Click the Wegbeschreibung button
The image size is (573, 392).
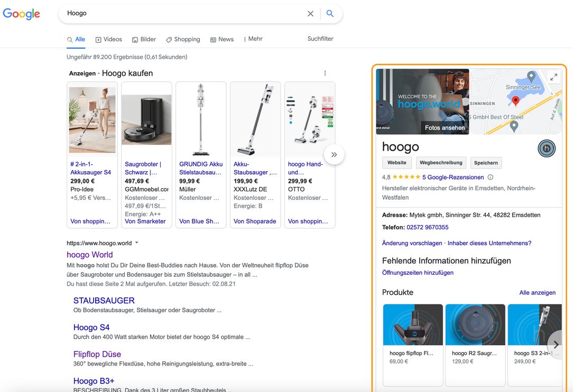pos(441,163)
